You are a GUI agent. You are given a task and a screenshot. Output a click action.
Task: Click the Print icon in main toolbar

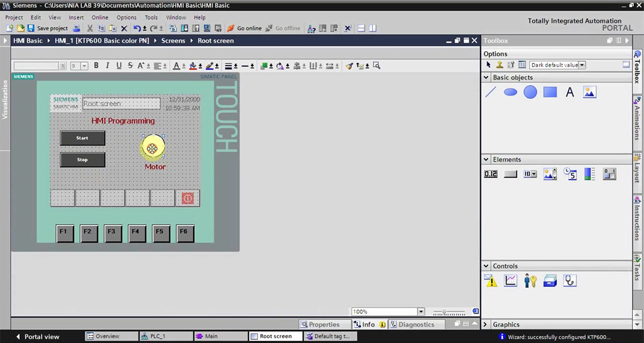tap(77, 28)
